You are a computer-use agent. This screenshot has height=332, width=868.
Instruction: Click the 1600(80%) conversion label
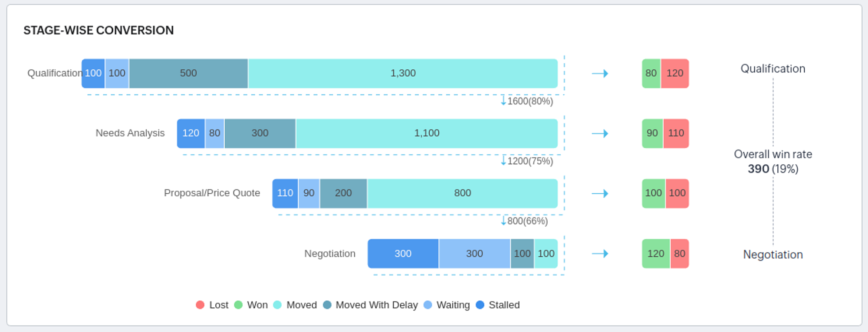[530, 101]
